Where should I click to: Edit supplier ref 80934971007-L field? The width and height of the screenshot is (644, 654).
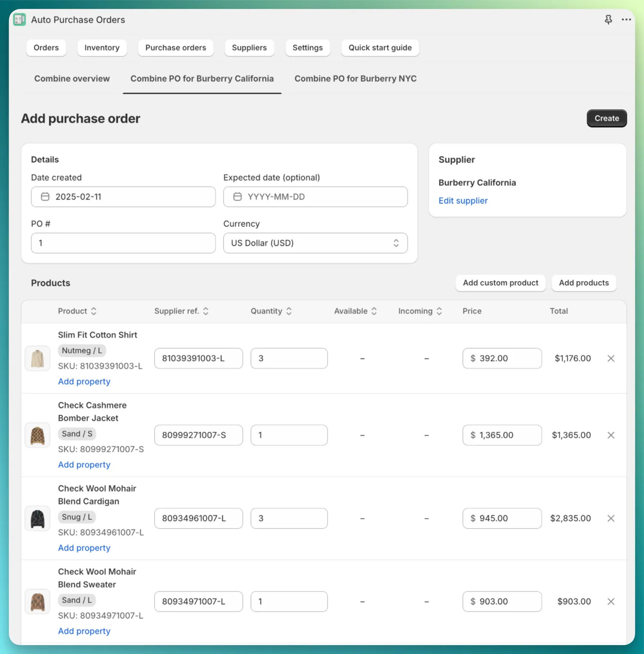coord(199,601)
